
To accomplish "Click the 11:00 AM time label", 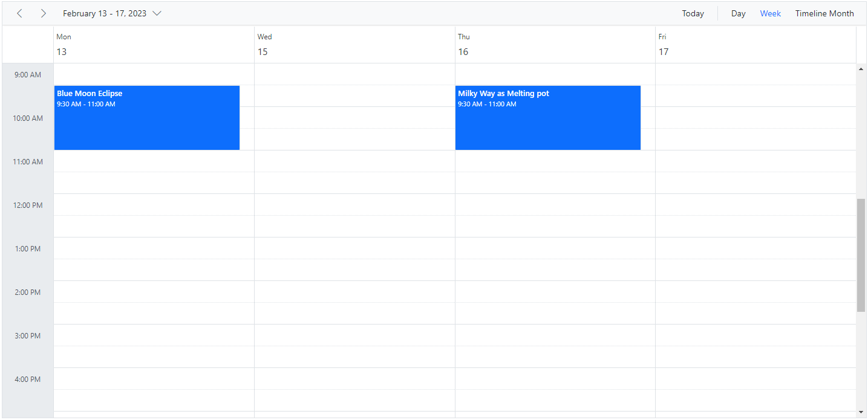I will pos(28,162).
